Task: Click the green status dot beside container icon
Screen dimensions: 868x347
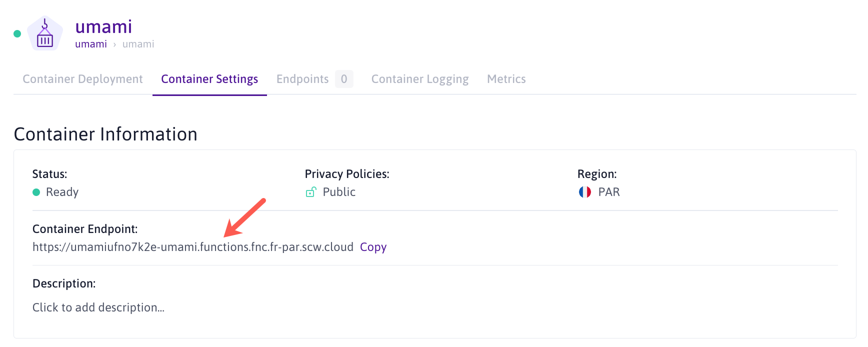Action: tap(17, 34)
